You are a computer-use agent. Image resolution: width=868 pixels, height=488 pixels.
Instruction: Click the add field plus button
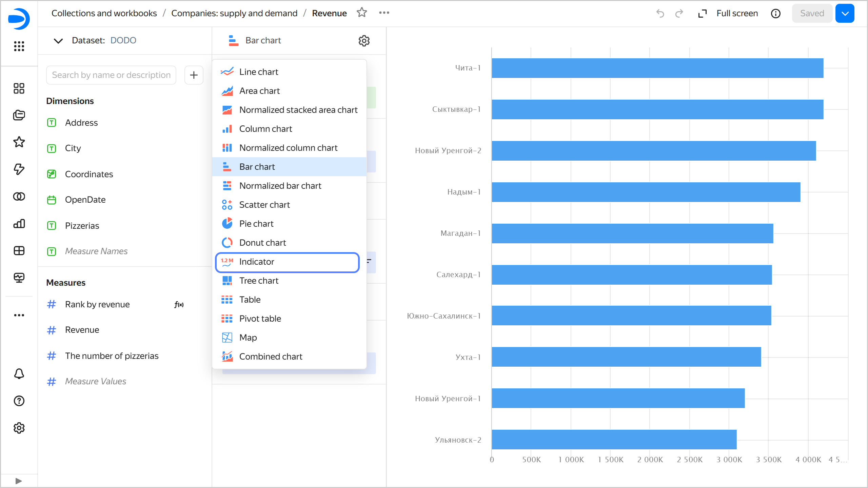194,75
